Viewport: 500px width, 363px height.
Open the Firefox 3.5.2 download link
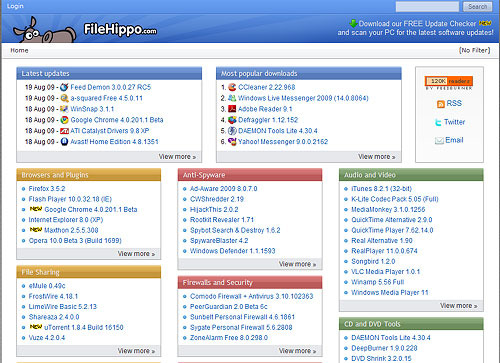click(x=47, y=189)
